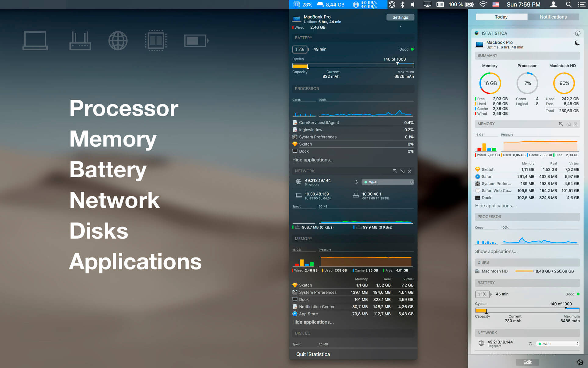This screenshot has width=588, height=368.
Task: Select the Today tab
Action: [x=501, y=17]
